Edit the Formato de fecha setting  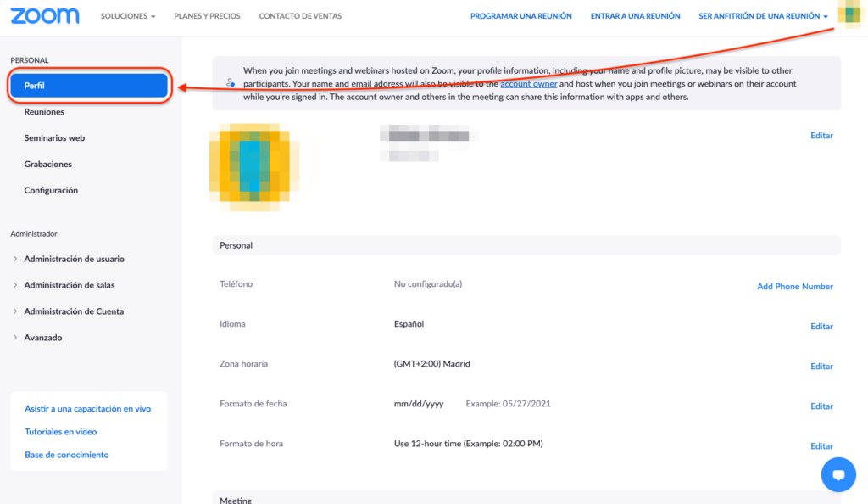point(821,406)
